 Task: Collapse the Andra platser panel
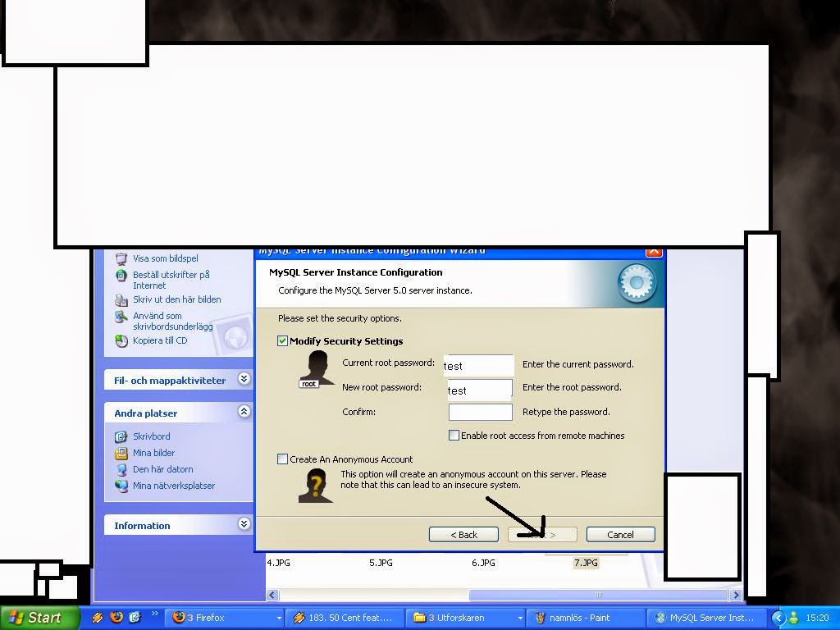click(x=244, y=412)
